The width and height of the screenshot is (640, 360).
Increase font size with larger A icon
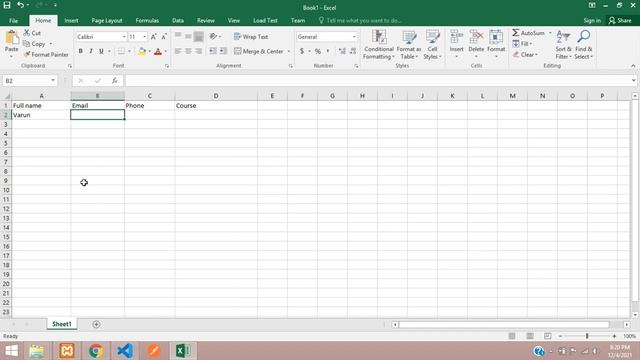153,37
